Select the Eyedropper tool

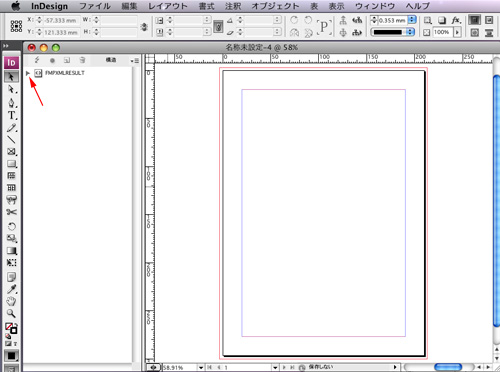pos(11,289)
